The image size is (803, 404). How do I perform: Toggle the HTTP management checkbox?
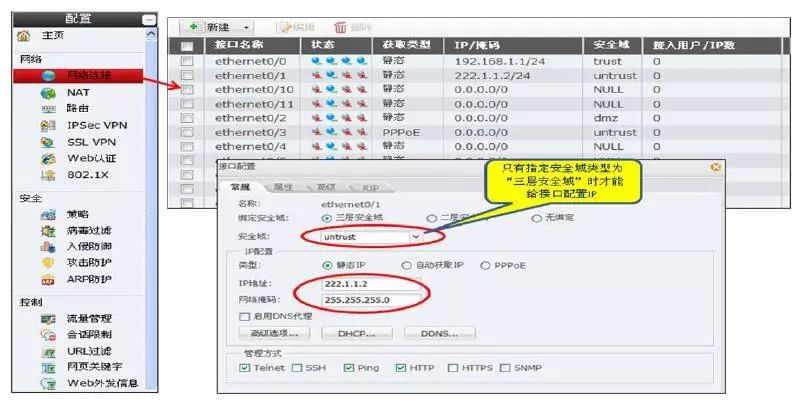point(401,368)
